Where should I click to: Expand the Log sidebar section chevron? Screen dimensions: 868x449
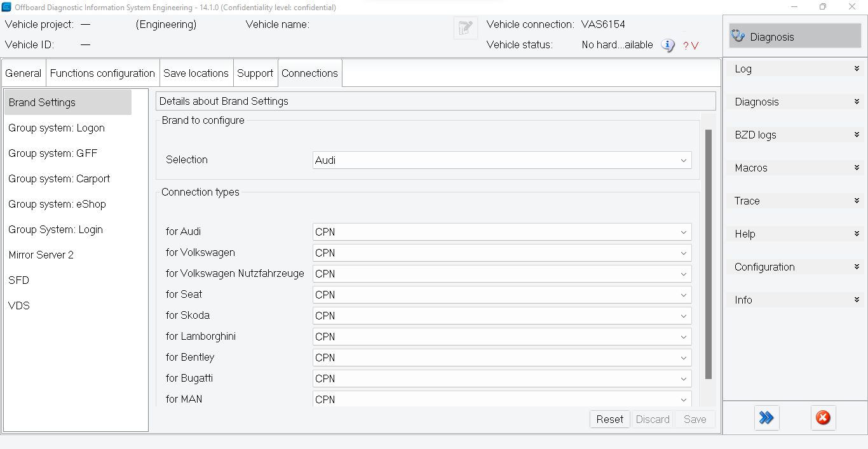point(855,69)
